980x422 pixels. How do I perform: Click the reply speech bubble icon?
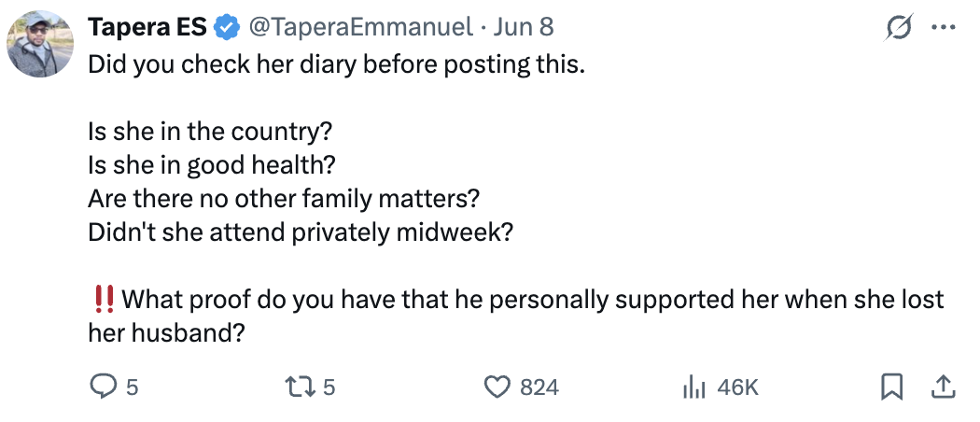pos(101,387)
